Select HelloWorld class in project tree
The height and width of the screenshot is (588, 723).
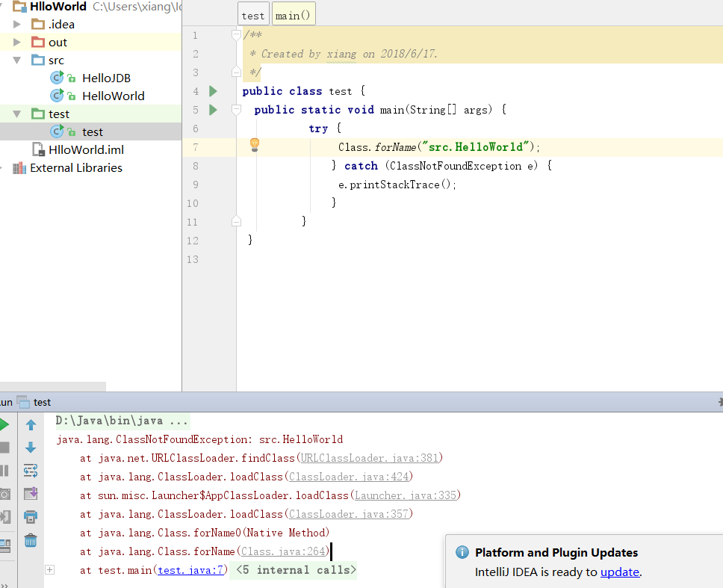pos(114,96)
